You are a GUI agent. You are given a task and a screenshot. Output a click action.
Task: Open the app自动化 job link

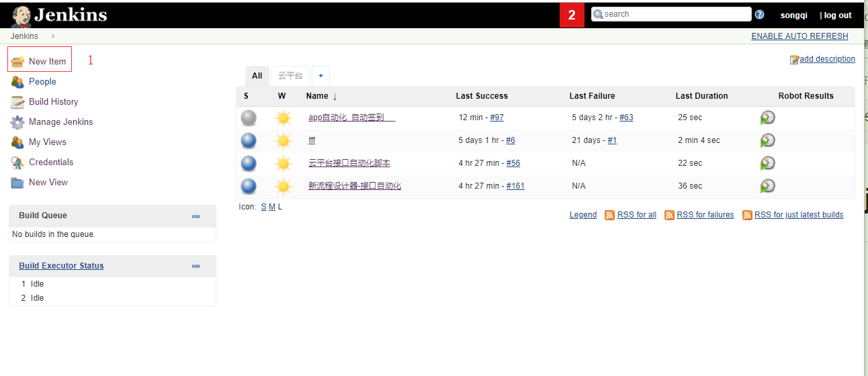352,117
